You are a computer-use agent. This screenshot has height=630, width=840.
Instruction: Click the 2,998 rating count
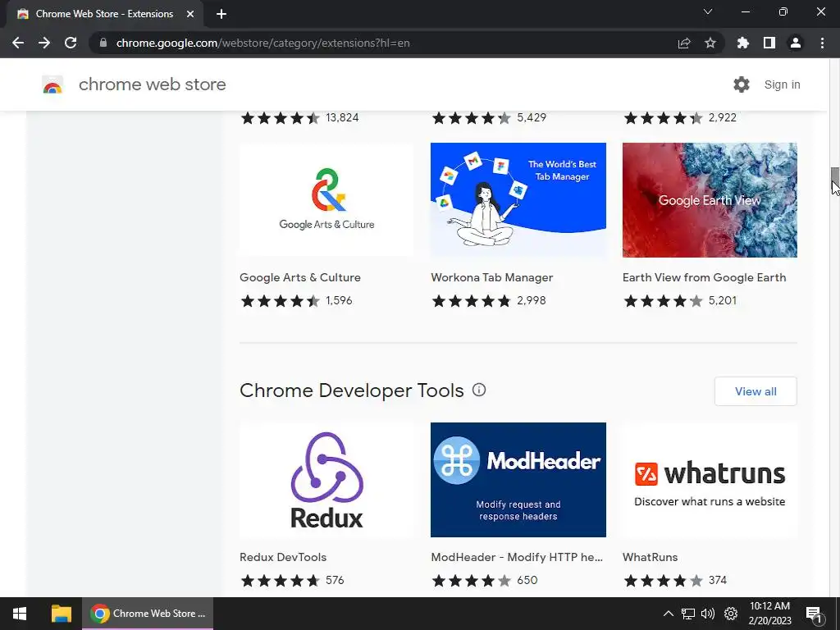point(532,300)
